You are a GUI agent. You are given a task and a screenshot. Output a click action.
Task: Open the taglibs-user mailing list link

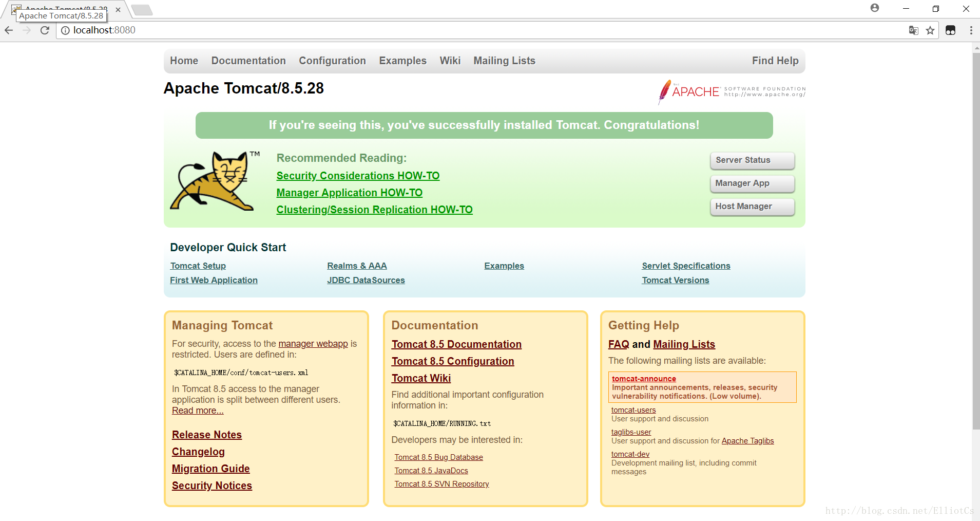631,432
